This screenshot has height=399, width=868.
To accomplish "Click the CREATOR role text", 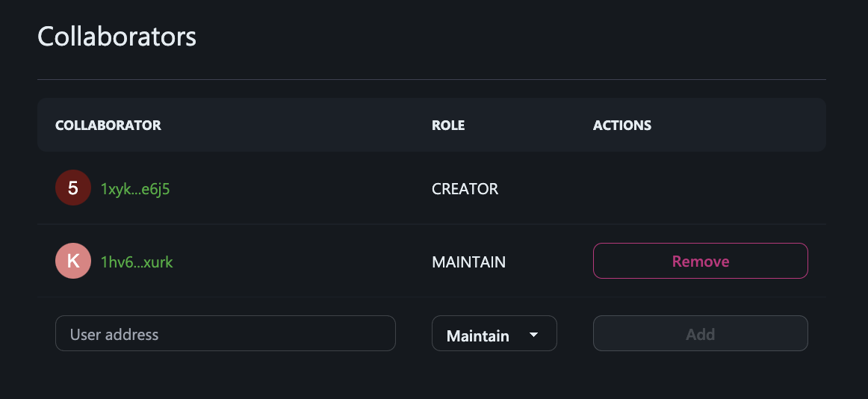I will [465, 189].
